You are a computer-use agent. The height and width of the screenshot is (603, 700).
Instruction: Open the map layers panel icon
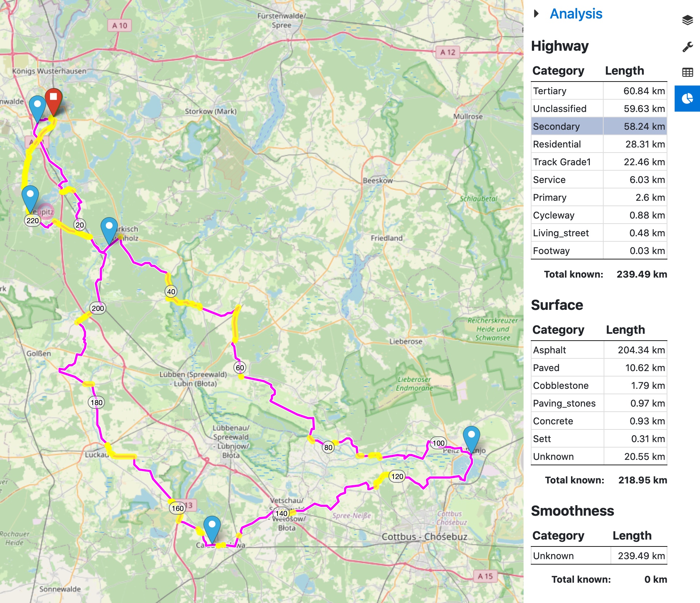pos(687,20)
